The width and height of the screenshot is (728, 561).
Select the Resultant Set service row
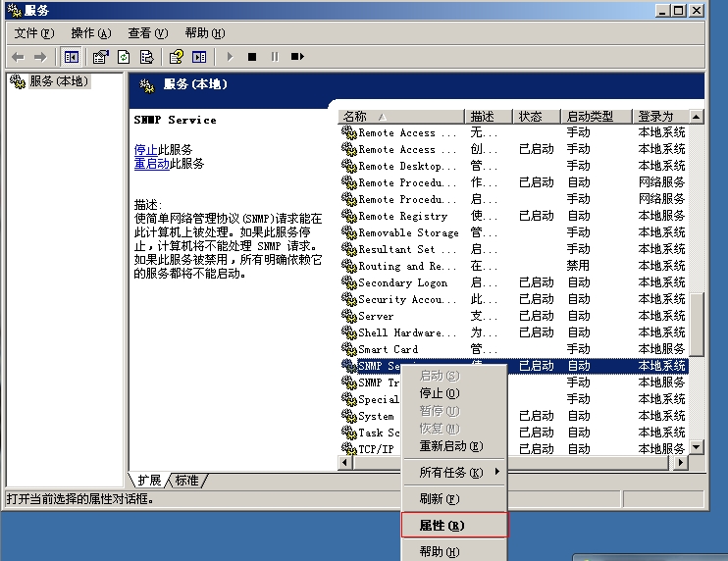pos(514,249)
